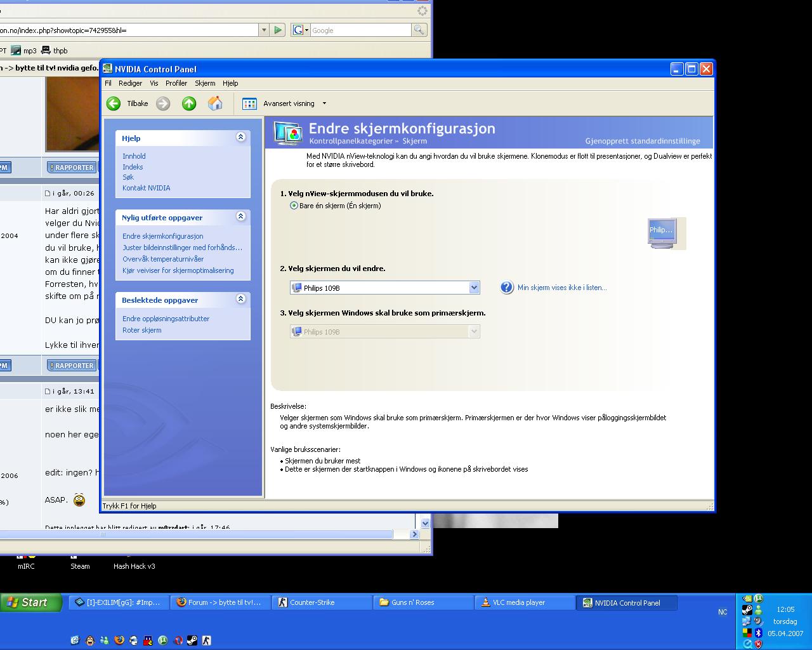Go back with the green Tilbake arrow

tap(114, 103)
